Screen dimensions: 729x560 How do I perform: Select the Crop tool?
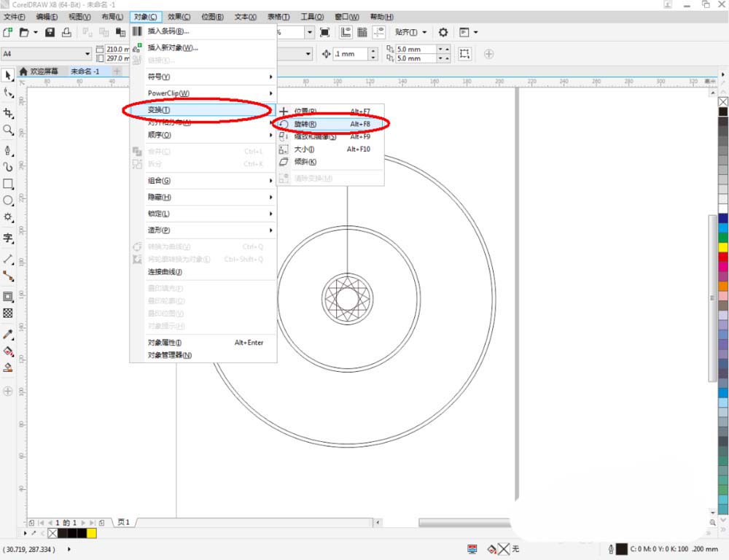point(8,113)
